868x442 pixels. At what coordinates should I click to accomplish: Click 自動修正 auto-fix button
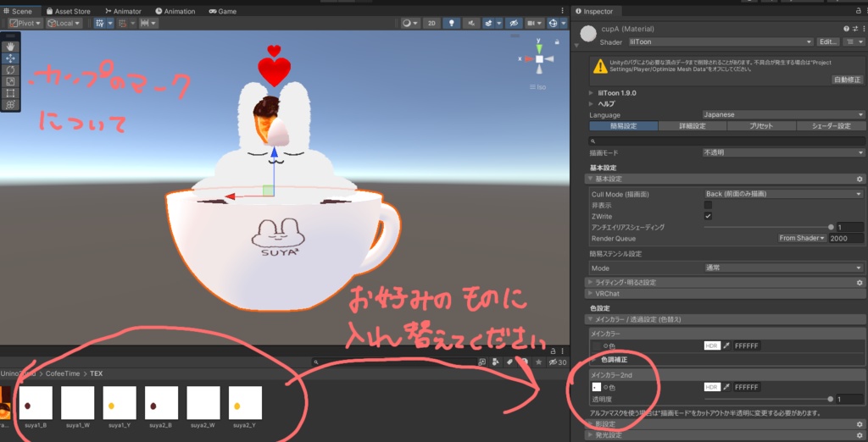pos(848,80)
